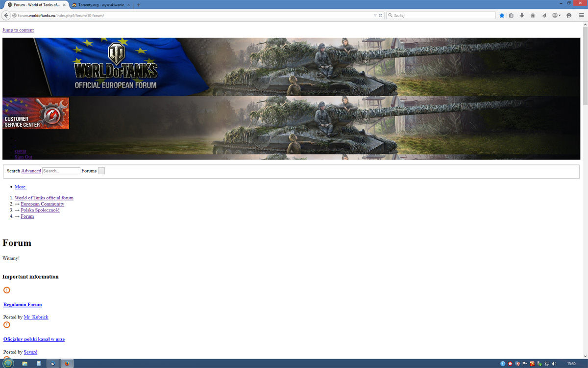Reload the page with the refresh icon
The width and height of the screenshot is (588, 368).
click(x=381, y=15)
